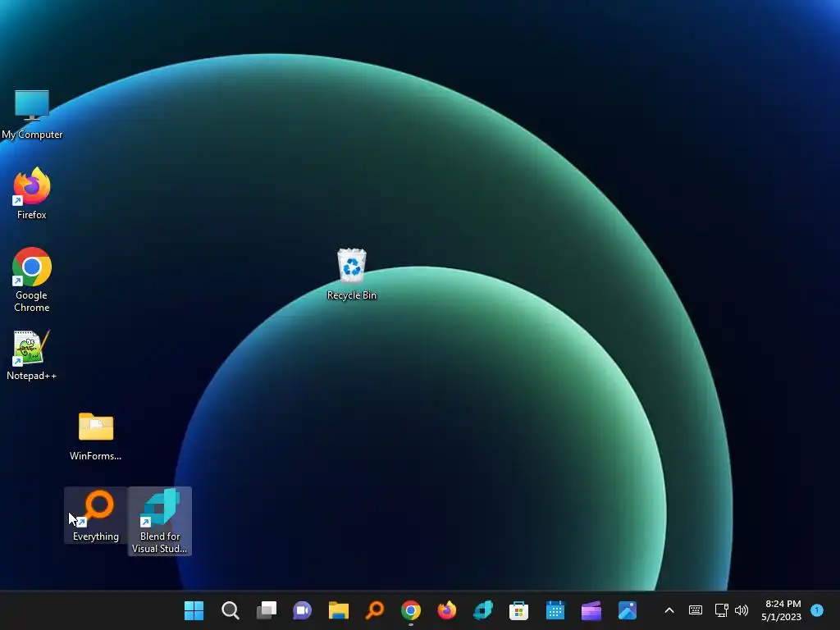
Task: Select the WinForms folder on desktop
Action: coord(96,436)
